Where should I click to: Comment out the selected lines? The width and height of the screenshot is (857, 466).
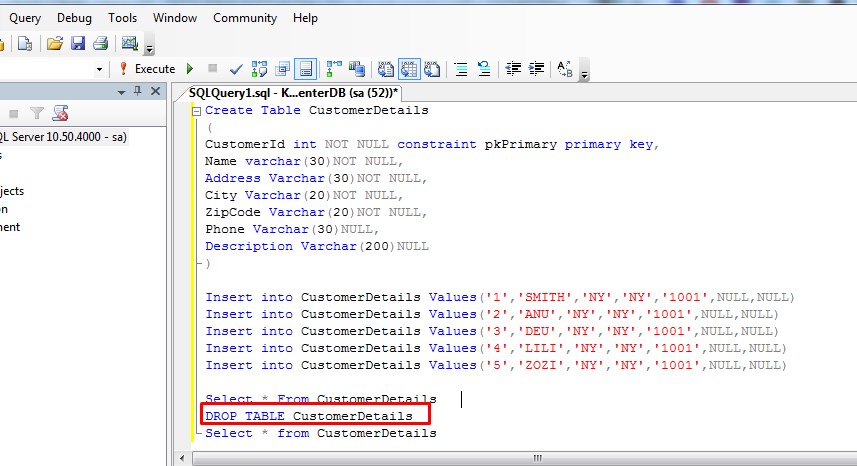pyautogui.click(x=461, y=69)
